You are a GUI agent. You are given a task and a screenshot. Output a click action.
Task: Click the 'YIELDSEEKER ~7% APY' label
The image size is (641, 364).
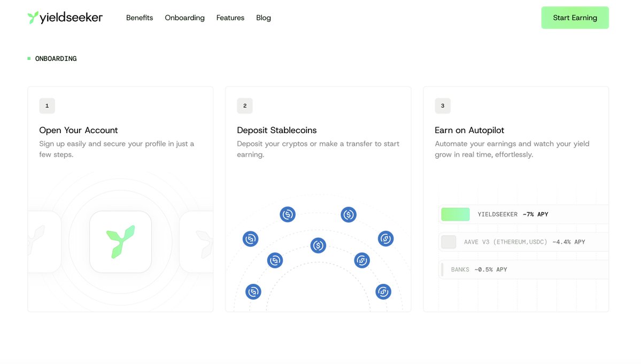[x=513, y=214]
